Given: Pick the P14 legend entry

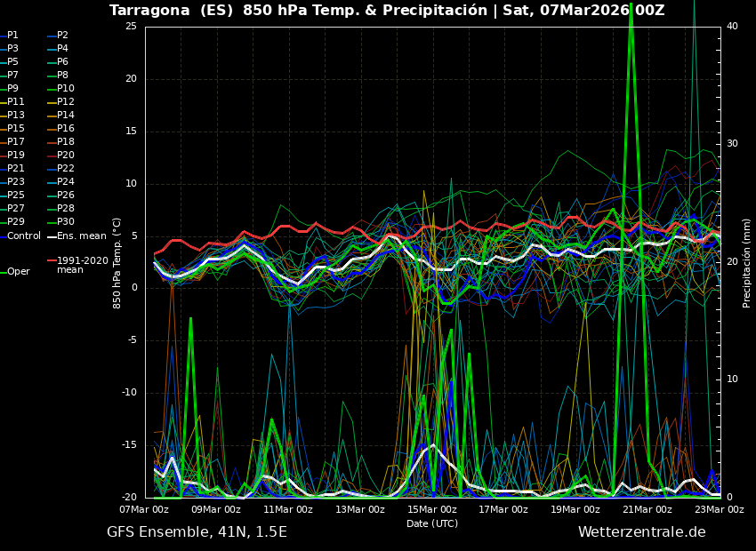Looking at the screenshot, I should (66, 116).
